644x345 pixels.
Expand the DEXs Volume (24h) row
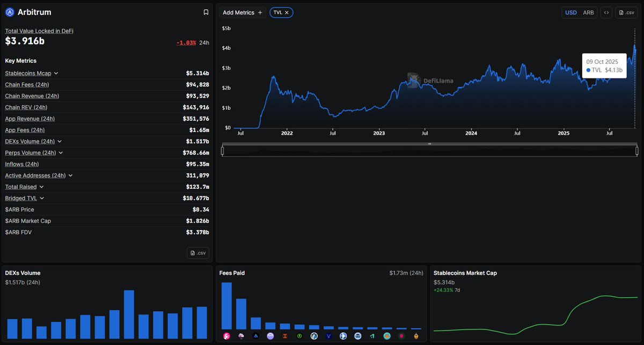pos(60,142)
